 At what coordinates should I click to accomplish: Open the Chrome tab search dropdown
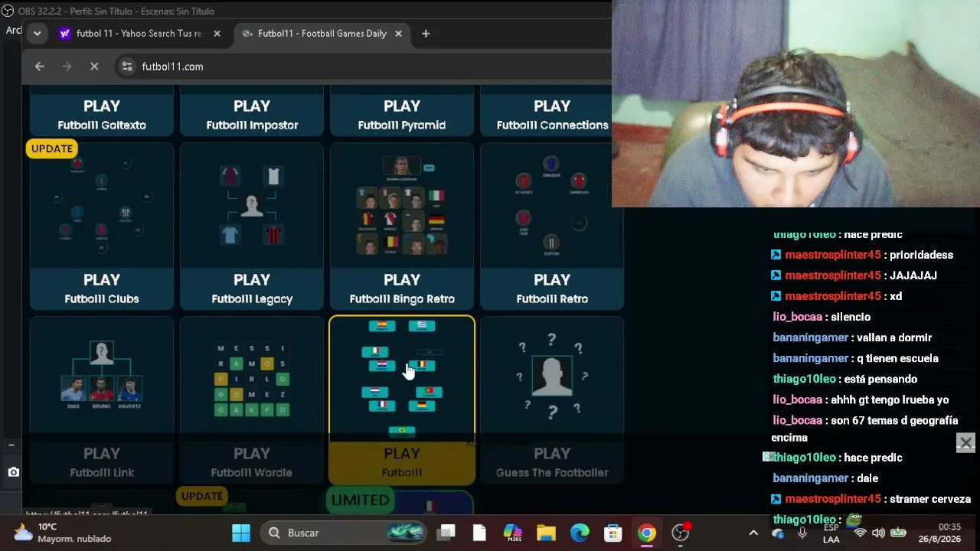(37, 34)
